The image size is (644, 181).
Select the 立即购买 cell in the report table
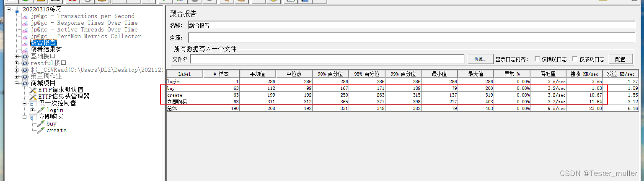click(185, 102)
